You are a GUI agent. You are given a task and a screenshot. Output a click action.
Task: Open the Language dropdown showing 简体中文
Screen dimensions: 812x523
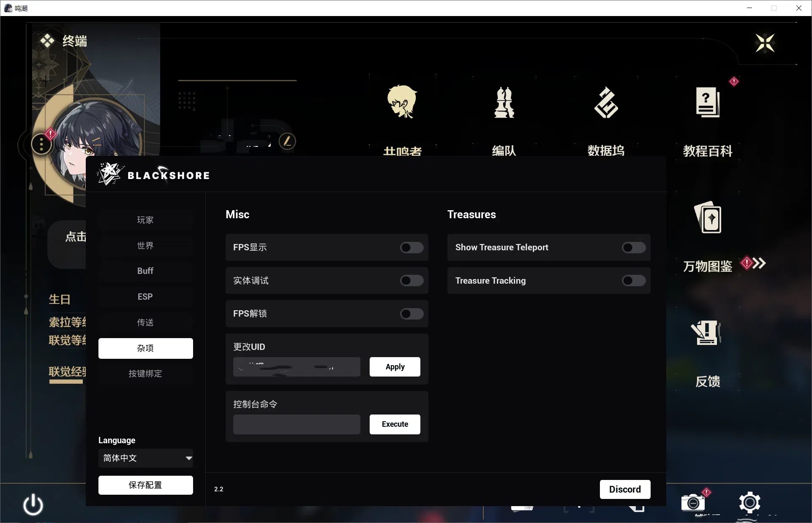coord(145,458)
